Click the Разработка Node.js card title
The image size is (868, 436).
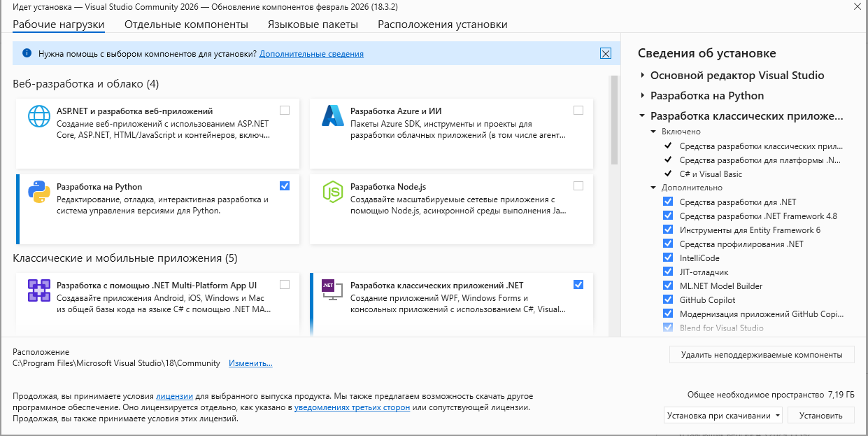pos(388,187)
